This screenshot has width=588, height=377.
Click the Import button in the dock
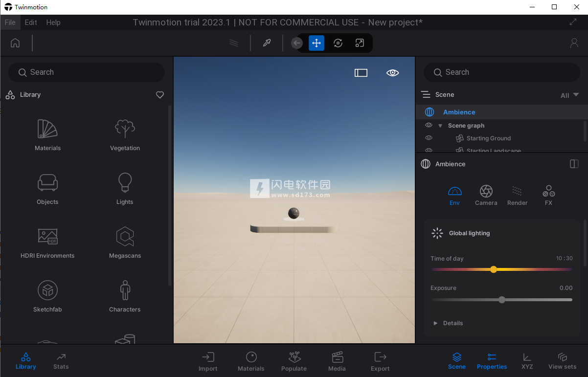208,361
